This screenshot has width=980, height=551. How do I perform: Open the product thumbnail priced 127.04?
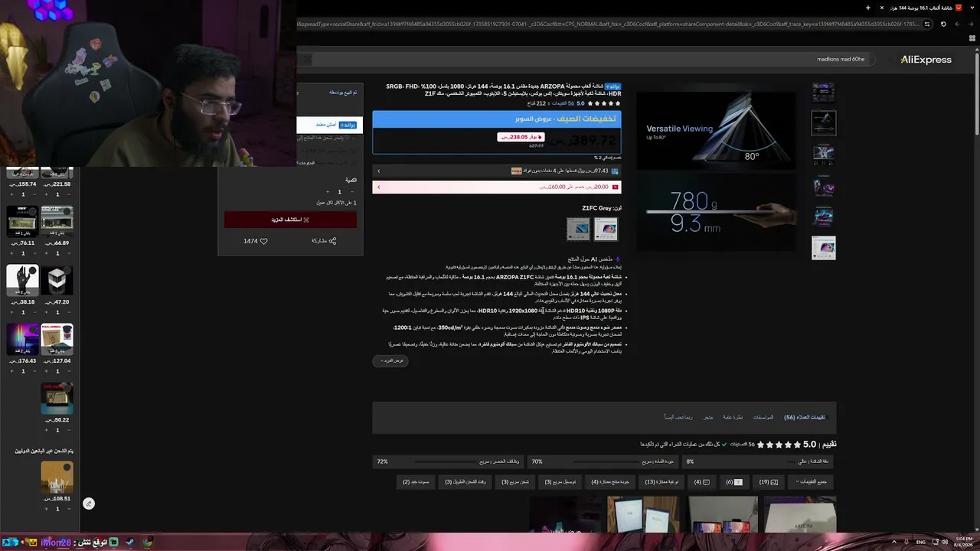pos(57,338)
